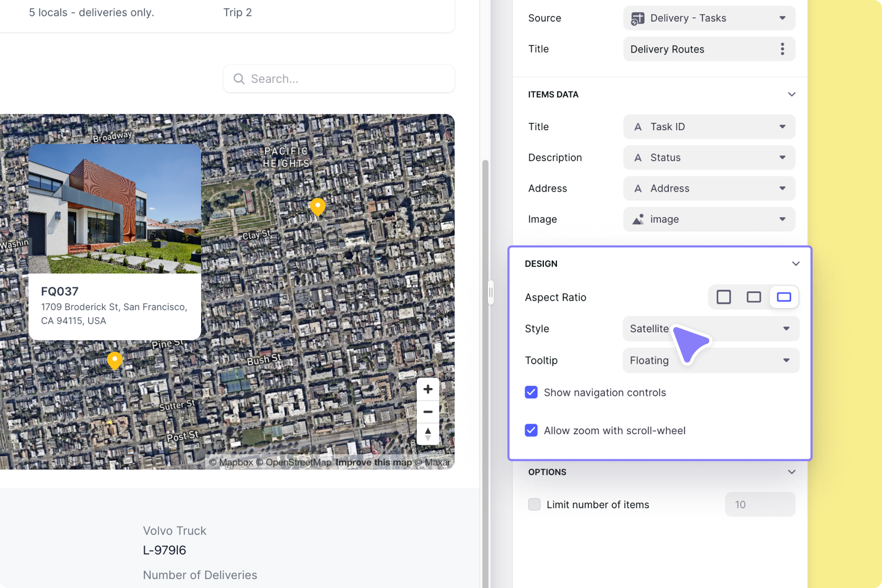Screen dimensions: 882x588
Task: Enable Limit number of items
Action: click(534, 504)
